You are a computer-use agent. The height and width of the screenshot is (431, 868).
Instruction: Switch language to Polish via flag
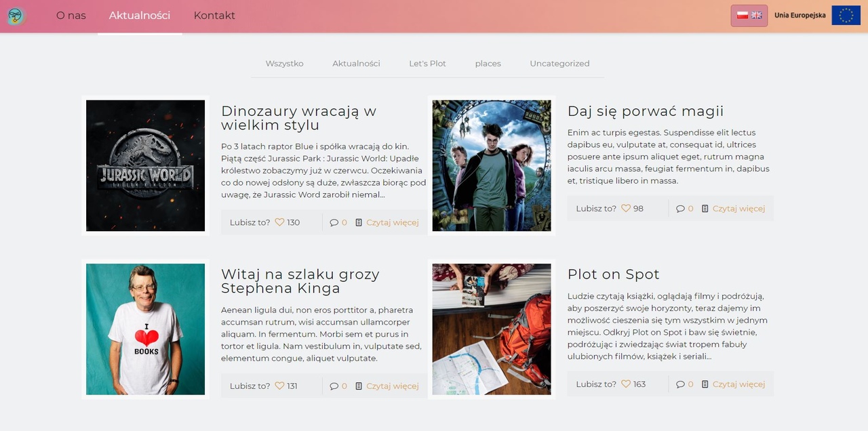coord(743,16)
